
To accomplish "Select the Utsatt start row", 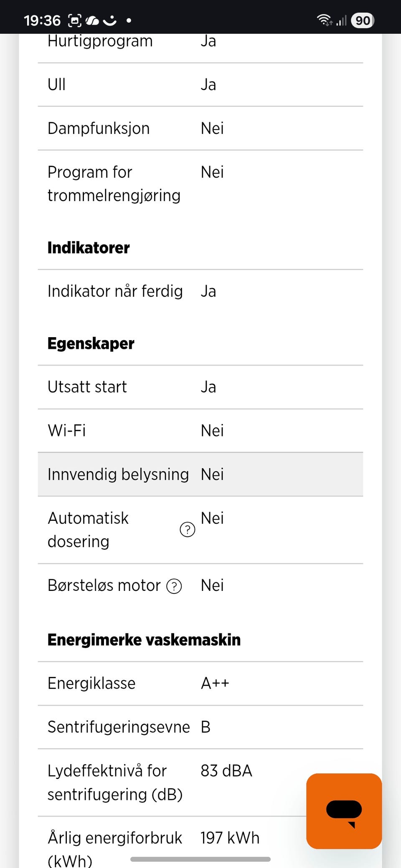I will coord(200,387).
